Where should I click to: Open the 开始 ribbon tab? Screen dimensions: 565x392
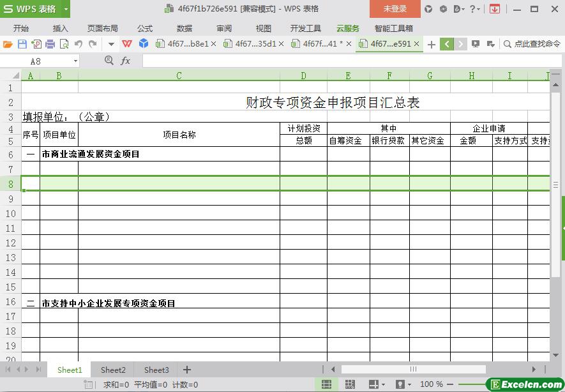[21, 28]
